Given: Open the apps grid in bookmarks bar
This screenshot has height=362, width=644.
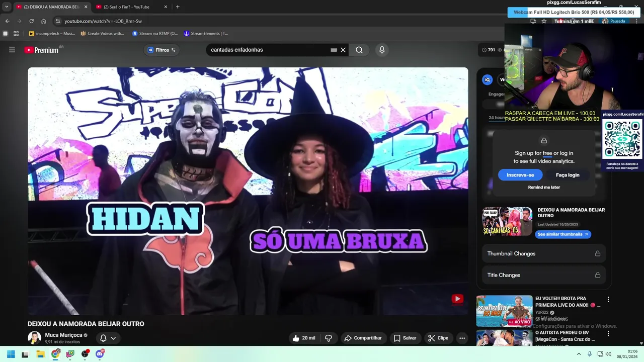Looking at the screenshot, I should coord(16,33).
